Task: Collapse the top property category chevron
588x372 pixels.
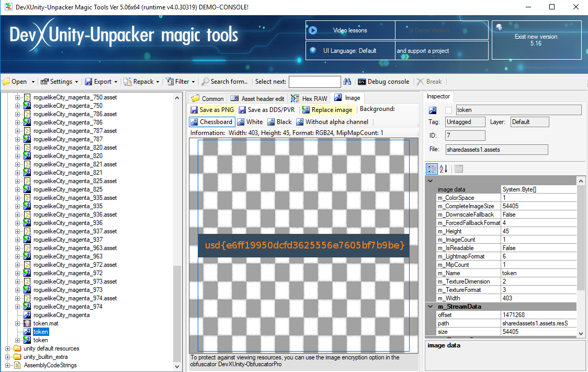Action: pyautogui.click(x=431, y=181)
